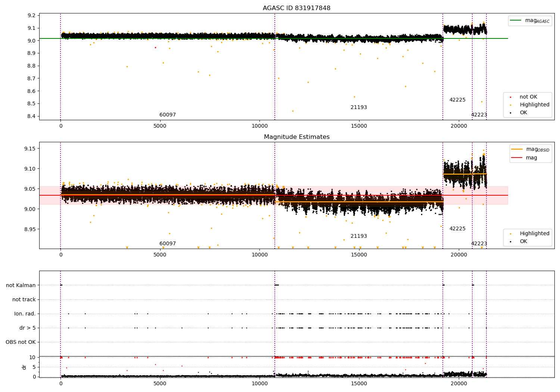This screenshot has width=560, height=392.
Task: Click obsid label 42225 in the top plot
Action: point(457,100)
